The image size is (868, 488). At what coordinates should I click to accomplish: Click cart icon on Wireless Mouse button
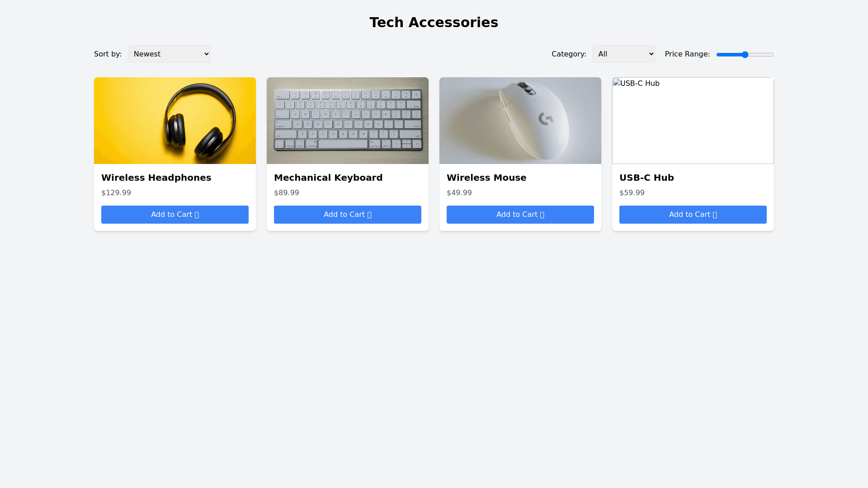[x=542, y=215]
